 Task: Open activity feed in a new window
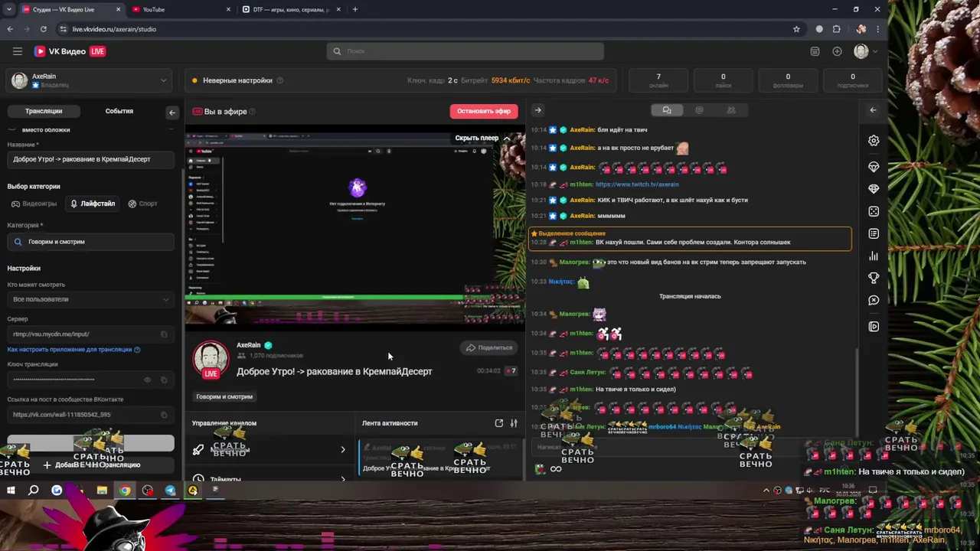click(499, 423)
